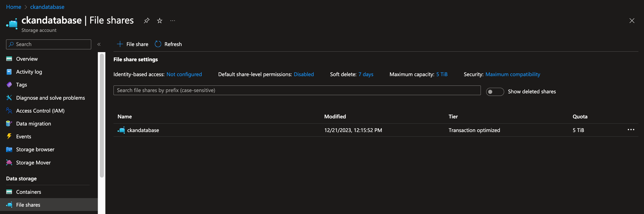The height and width of the screenshot is (214, 644).
Task: Click the Refresh button label
Action: coord(173,44)
